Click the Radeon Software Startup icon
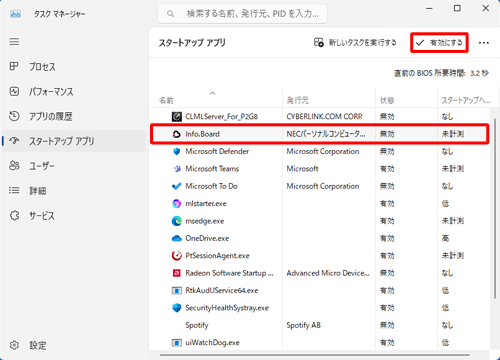Image resolution: width=500 pixels, height=360 pixels. pos(177,273)
